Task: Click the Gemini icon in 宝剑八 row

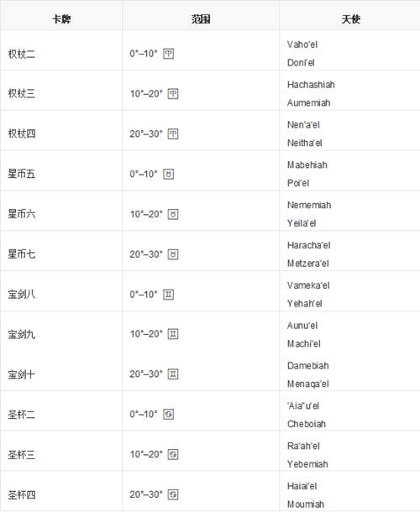Action: pos(168,295)
